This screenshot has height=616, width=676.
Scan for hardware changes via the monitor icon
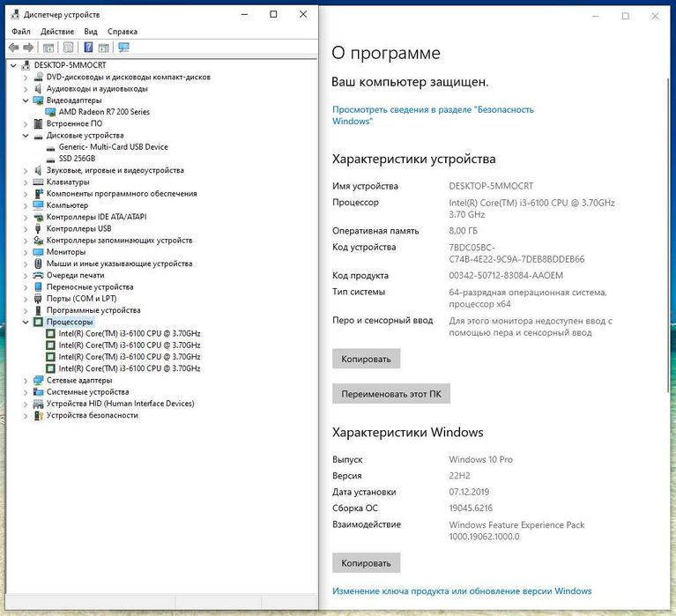(x=123, y=48)
